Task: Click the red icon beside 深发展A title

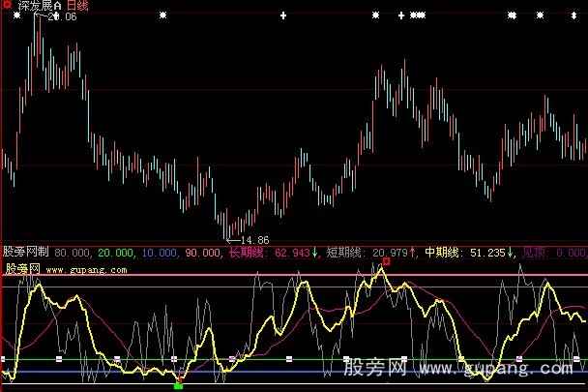Action: click(7, 5)
